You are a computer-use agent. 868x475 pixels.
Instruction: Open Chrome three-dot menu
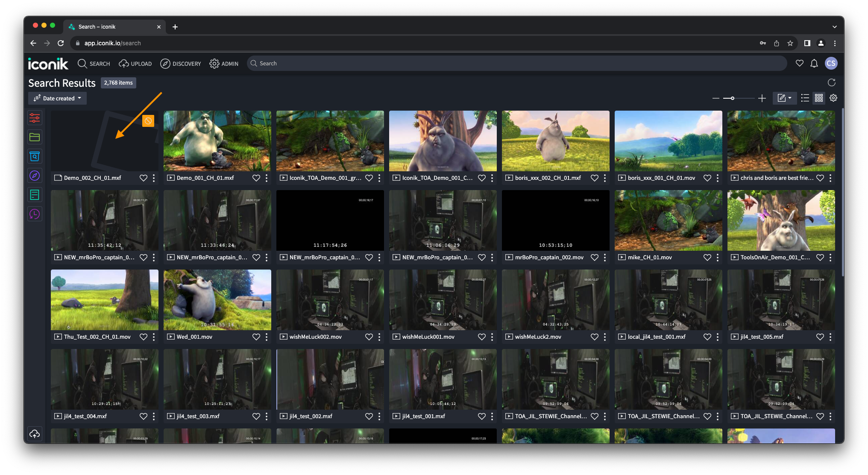point(835,43)
